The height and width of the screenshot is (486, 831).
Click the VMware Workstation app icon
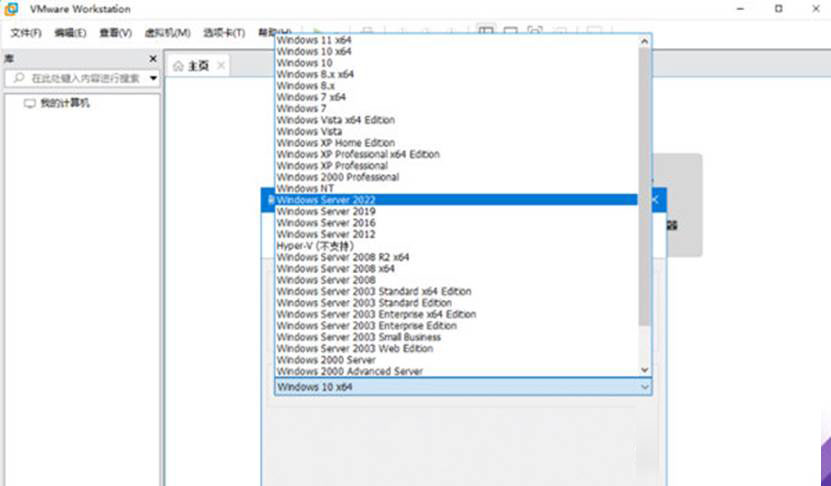tap(11, 8)
